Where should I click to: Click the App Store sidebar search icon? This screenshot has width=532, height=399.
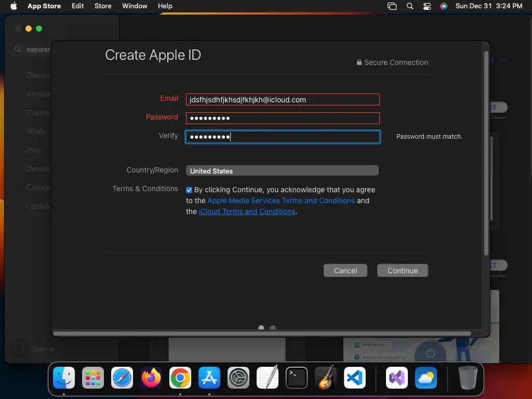[x=17, y=49]
